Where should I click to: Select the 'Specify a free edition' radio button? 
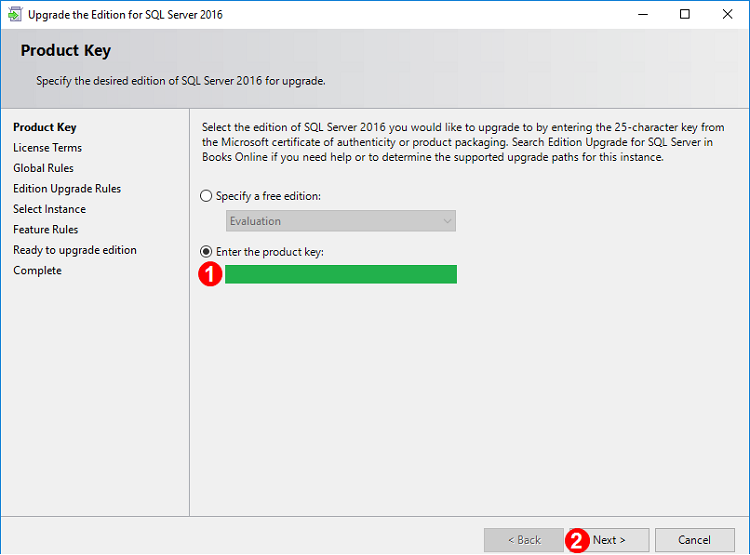(x=206, y=196)
